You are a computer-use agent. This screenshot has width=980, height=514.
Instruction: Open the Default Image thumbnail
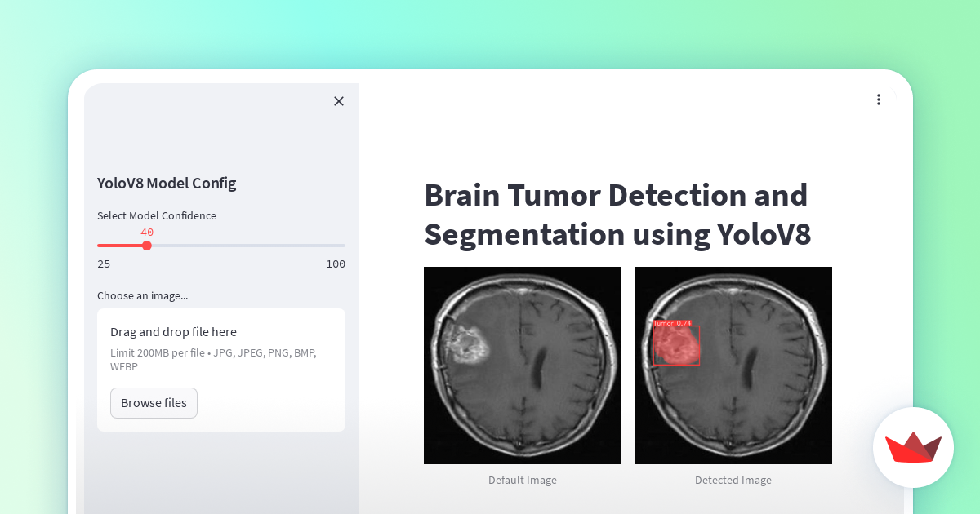pyautogui.click(x=522, y=365)
